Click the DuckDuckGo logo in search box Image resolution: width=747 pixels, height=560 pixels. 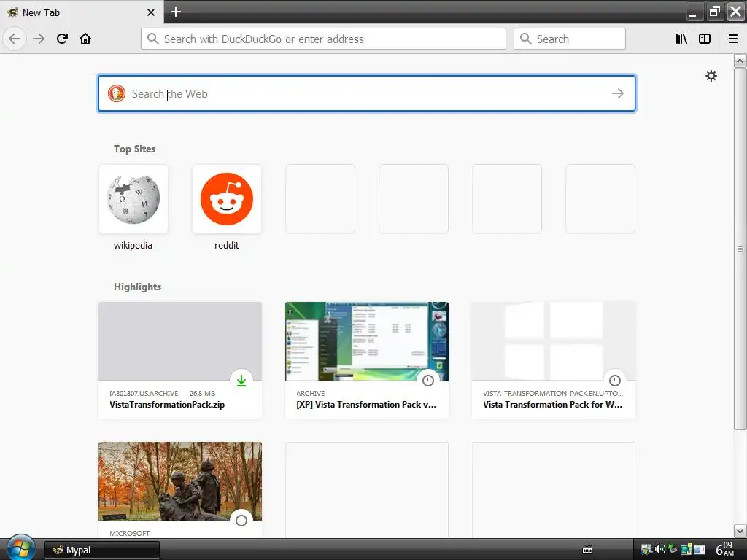point(116,93)
